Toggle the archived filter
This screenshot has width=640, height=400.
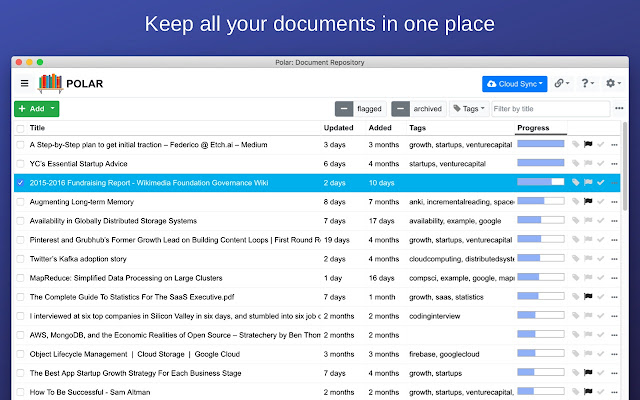(419, 109)
